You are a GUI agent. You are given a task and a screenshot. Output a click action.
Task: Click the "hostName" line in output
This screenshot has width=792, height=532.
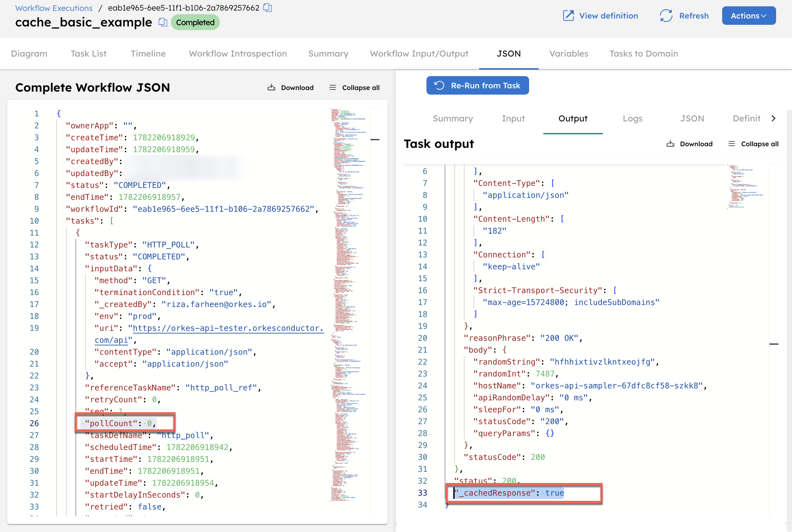click(590, 385)
